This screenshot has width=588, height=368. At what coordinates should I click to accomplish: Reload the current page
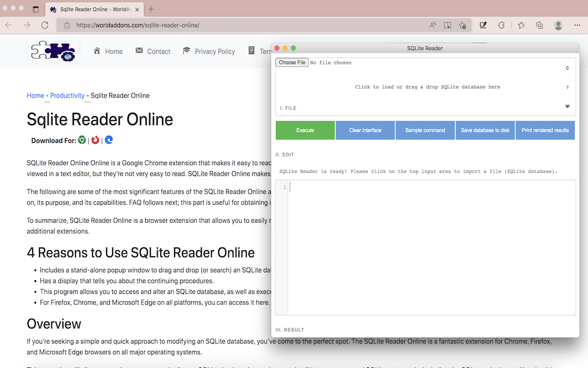45,25
